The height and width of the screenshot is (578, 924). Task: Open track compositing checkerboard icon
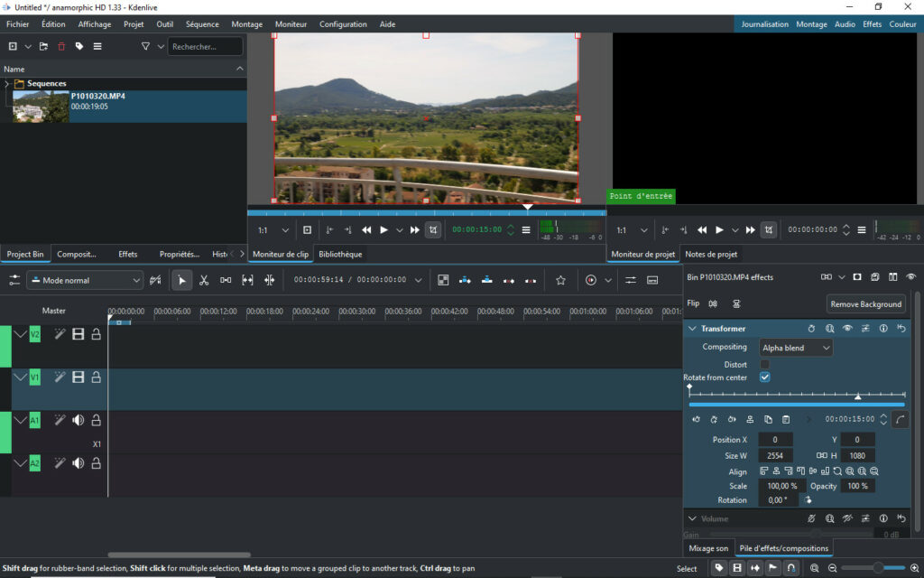(443, 280)
